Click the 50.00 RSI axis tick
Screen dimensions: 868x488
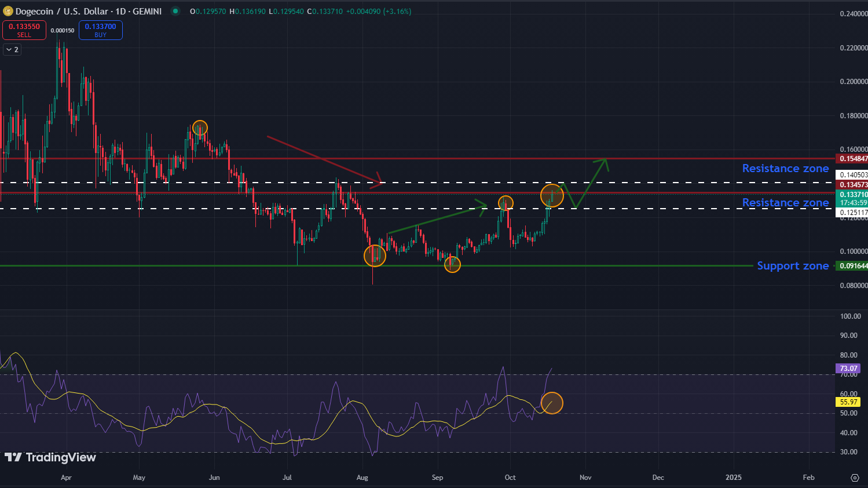[849, 413]
